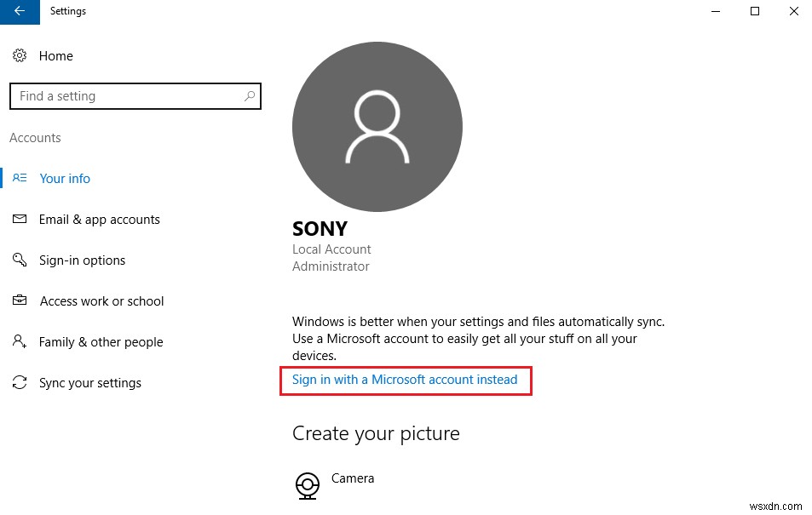The image size is (812, 515).
Task: Click Sign in with a Microsoft account instead
Action: (406, 380)
